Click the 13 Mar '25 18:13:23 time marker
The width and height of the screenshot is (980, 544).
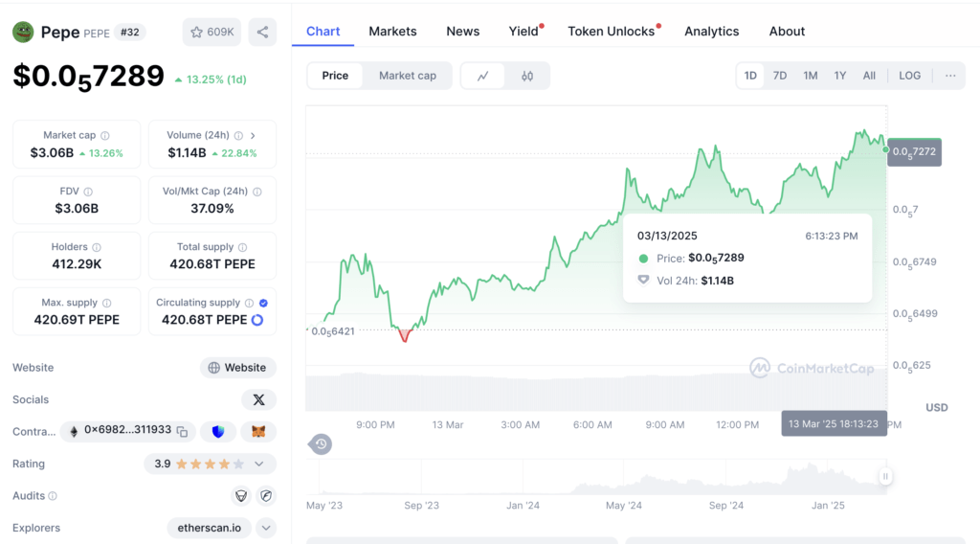pyautogui.click(x=834, y=424)
